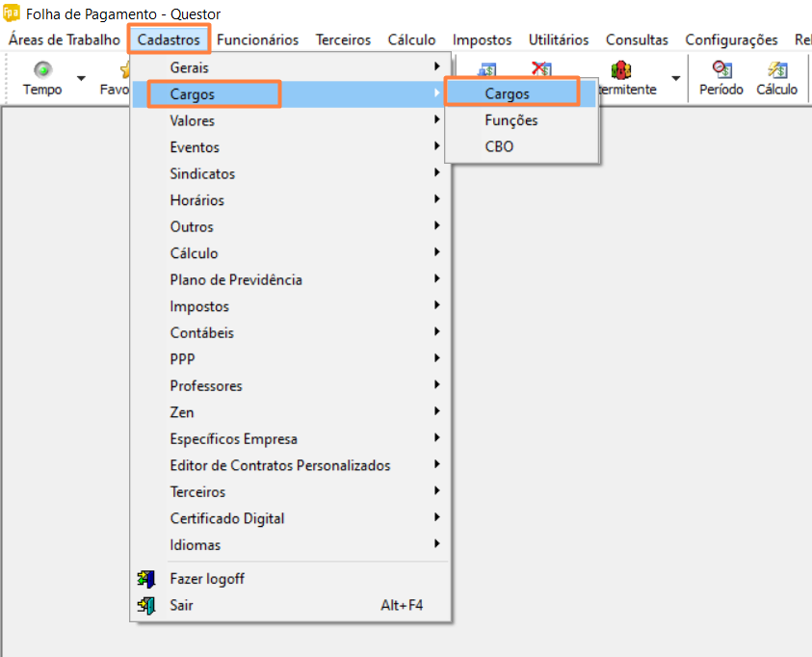Open the Certificado Digital menu entry

tap(227, 518)
